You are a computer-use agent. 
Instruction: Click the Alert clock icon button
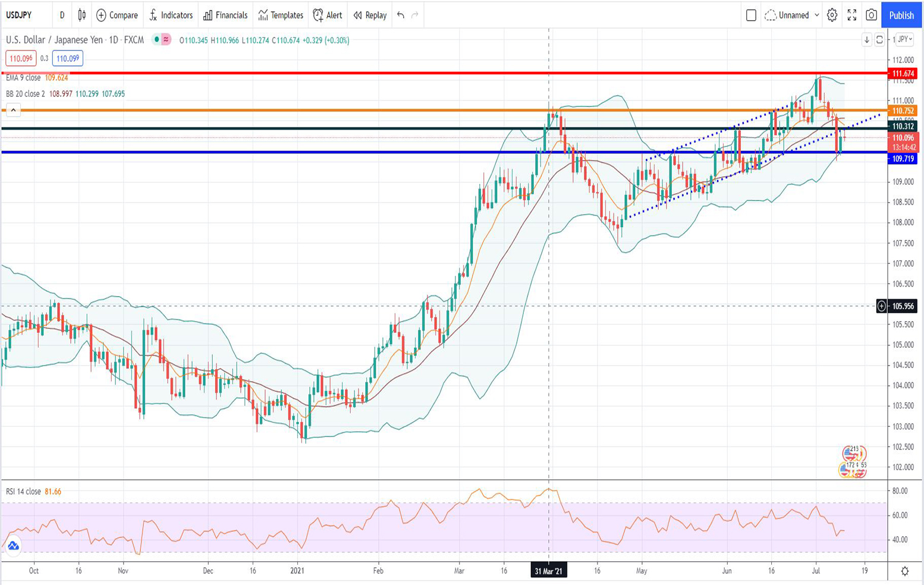(x=328, y=15)
